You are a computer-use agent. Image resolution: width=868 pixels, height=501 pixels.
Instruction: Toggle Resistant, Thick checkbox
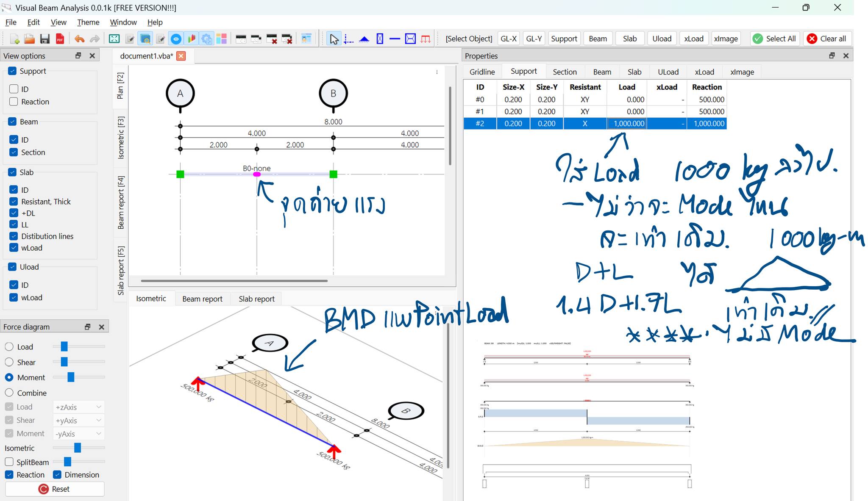tap(14, 202)
